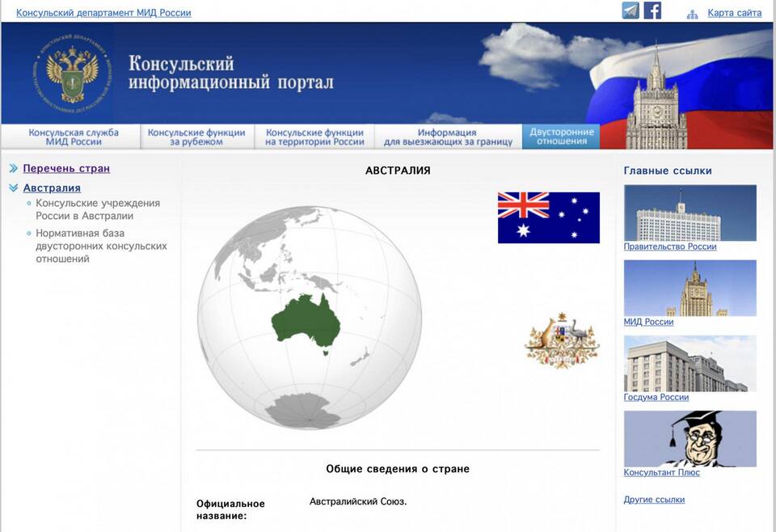Image resolution: width=776 pixels, height=532 pixels.
Task: Open the Консульская служба МИД России tab
Action: coord(74,137)
